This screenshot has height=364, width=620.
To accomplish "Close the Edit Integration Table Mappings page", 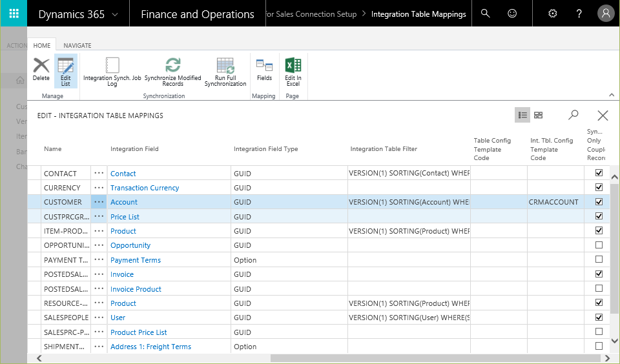I will point(603,116).
